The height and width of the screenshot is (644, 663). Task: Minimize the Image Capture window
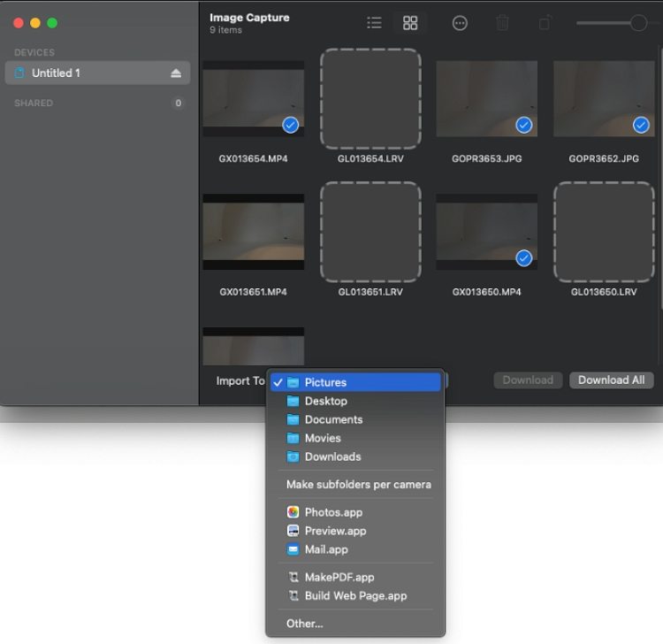tap(35, 23)
